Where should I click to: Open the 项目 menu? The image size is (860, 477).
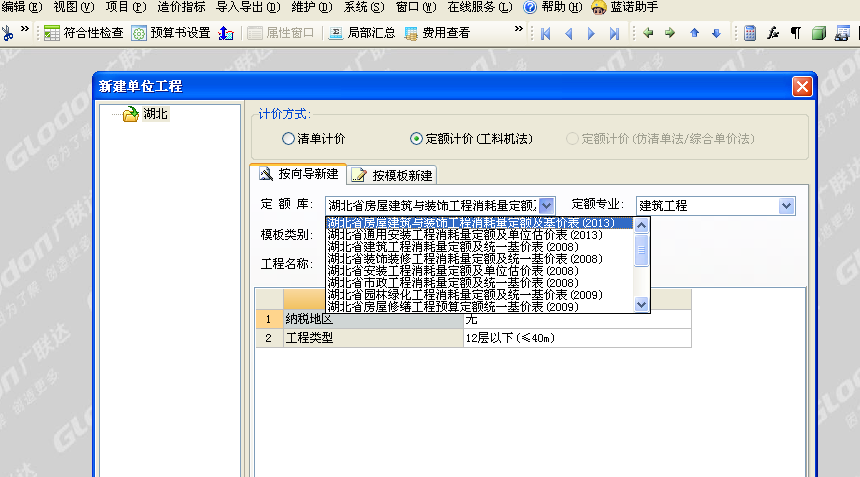[126, 7]
